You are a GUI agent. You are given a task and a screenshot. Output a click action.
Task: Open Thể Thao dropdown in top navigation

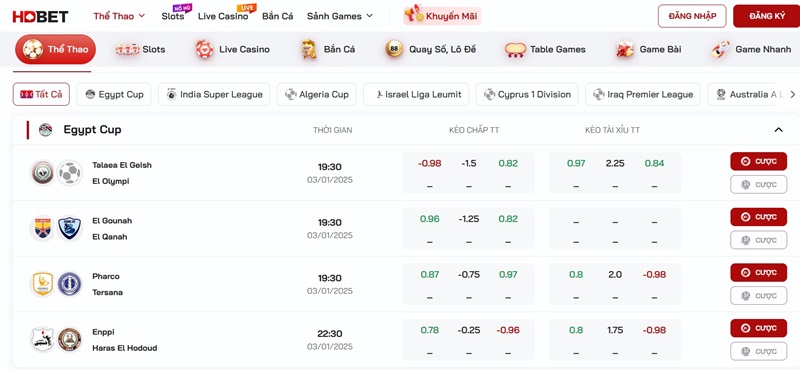point(119,16)
